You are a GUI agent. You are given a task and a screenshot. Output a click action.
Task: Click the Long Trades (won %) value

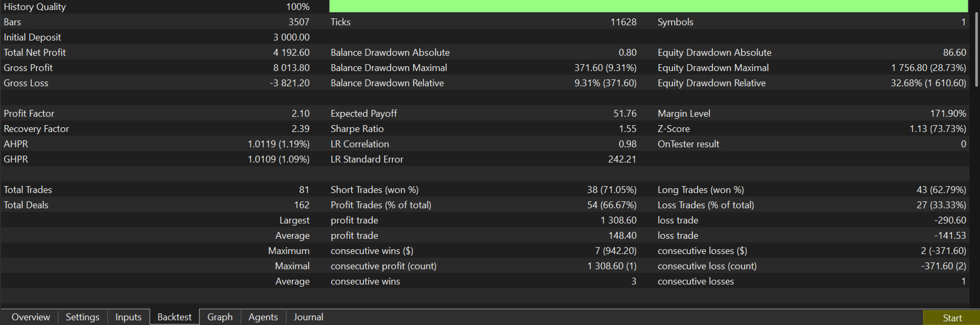[x=941, y=190]
